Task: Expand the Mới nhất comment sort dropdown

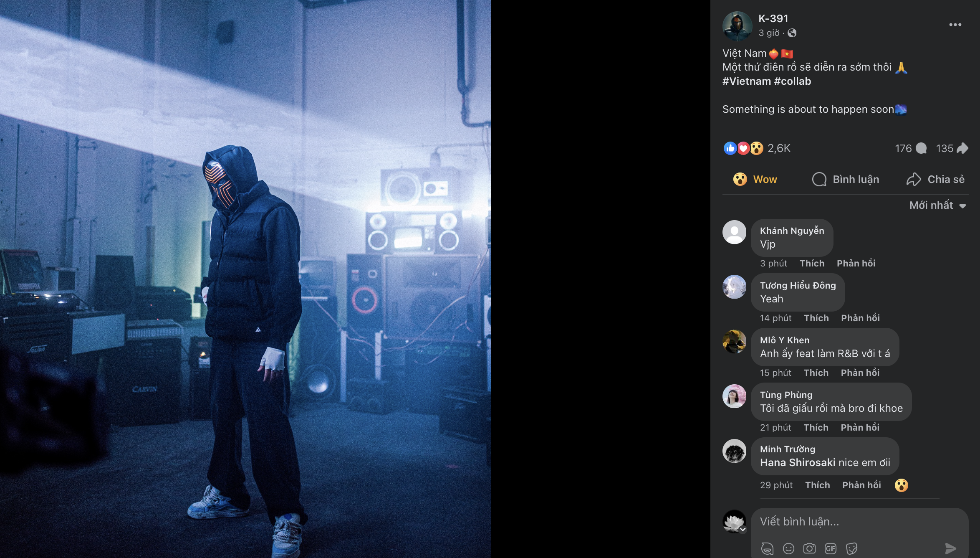Action: point(938,205)
